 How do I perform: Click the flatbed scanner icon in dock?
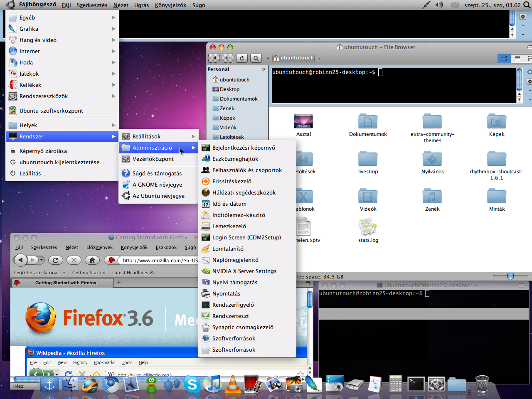355,384
